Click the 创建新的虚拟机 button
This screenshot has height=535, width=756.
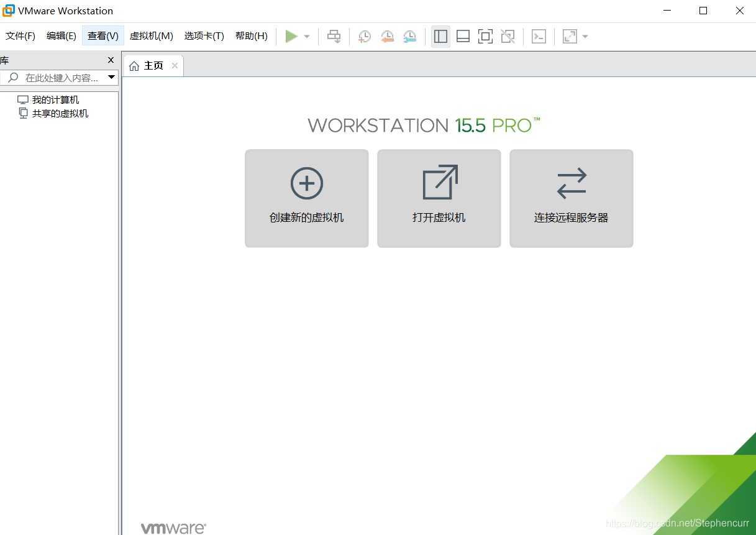pyautogui.click(x=307, y=198)
